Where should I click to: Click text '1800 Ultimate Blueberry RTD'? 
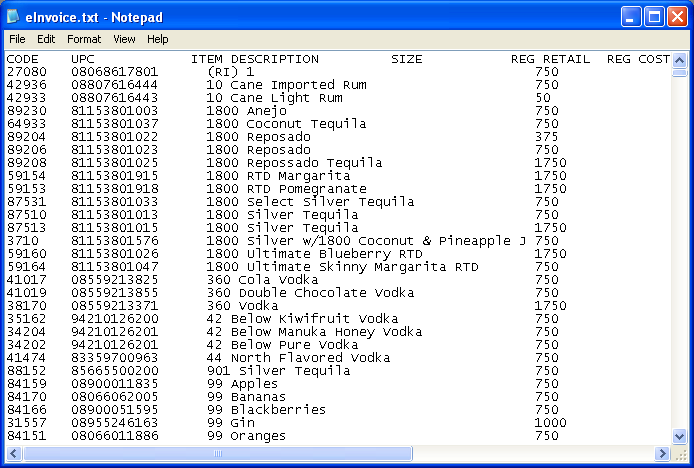coord(314,254)
